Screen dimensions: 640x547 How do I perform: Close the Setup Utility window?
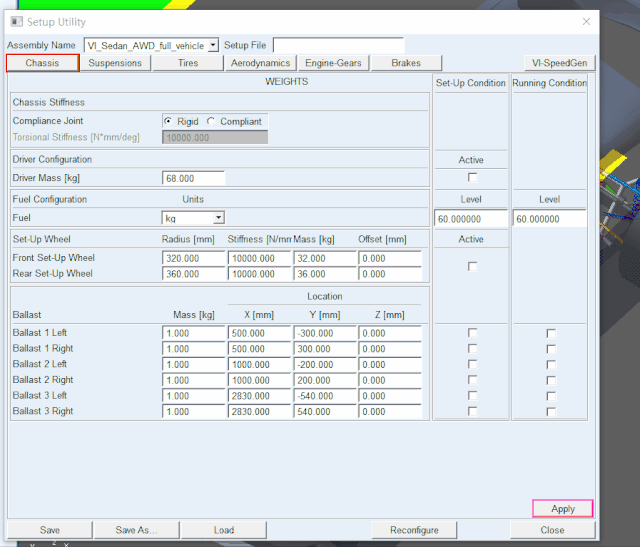[586, 22]
